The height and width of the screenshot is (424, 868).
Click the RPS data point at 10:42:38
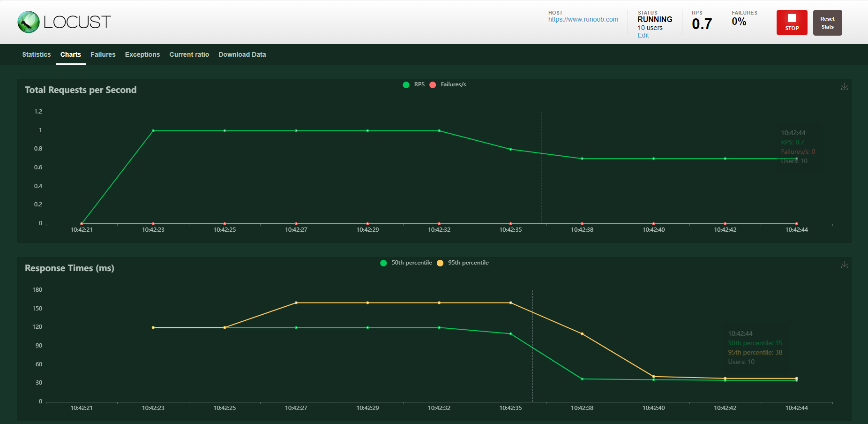click(582, 159)
